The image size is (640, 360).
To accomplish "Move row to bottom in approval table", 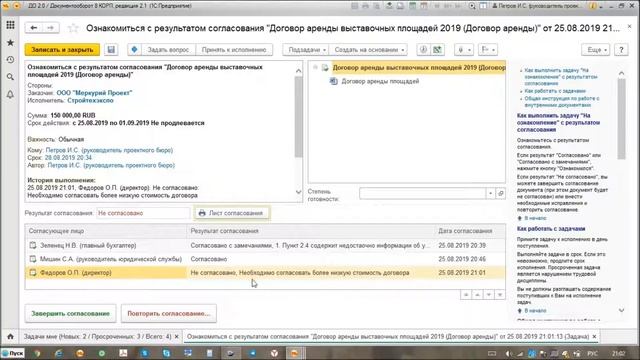I will (500, 295).
